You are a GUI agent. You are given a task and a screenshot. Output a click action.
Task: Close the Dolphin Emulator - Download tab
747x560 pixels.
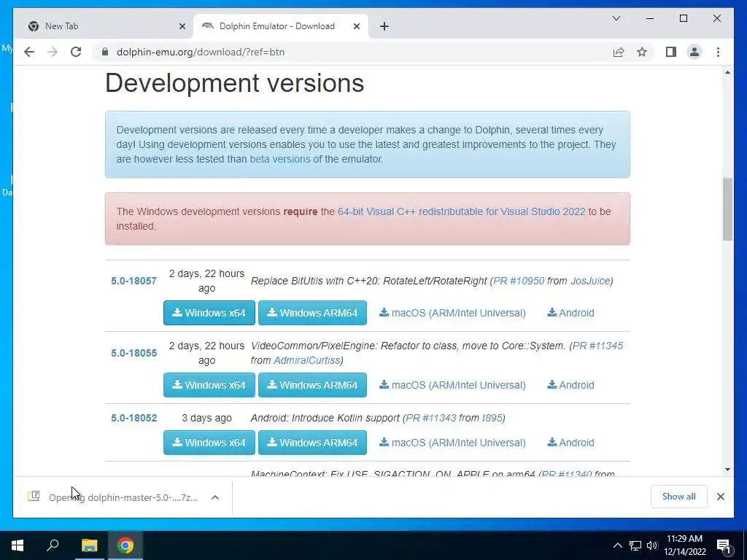[x=356, y=26]
